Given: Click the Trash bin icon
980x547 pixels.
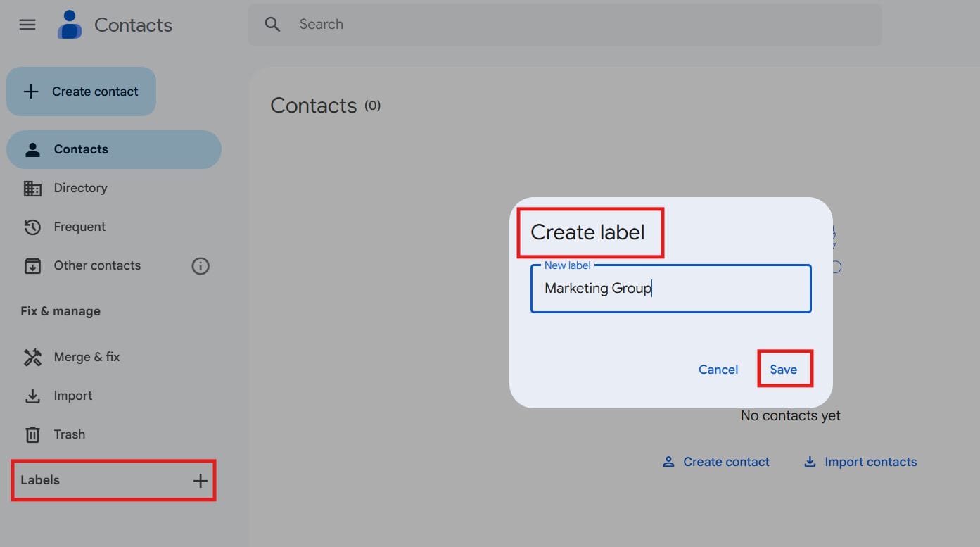Looking at the screenshot, I should pos(33,435).
